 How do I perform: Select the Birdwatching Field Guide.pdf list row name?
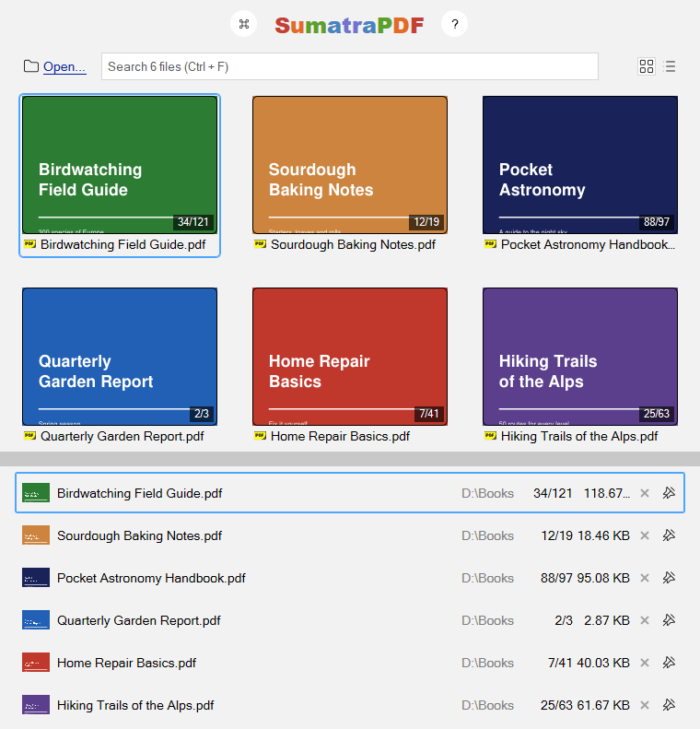click(139, 493)
